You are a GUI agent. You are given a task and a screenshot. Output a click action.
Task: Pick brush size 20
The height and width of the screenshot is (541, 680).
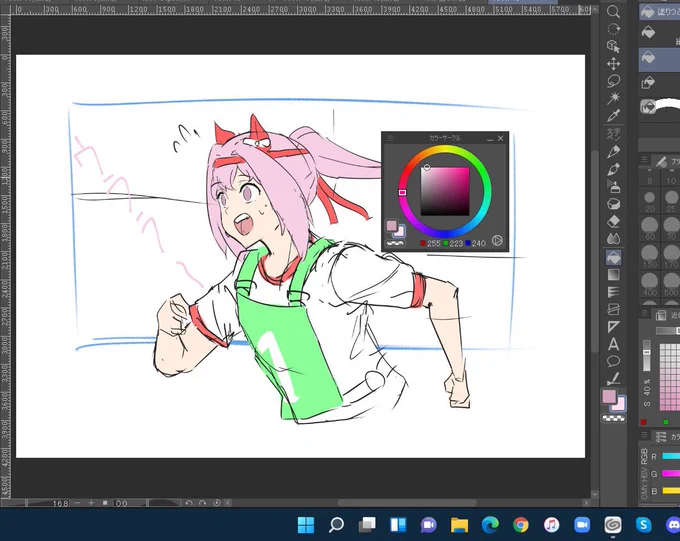650,201
